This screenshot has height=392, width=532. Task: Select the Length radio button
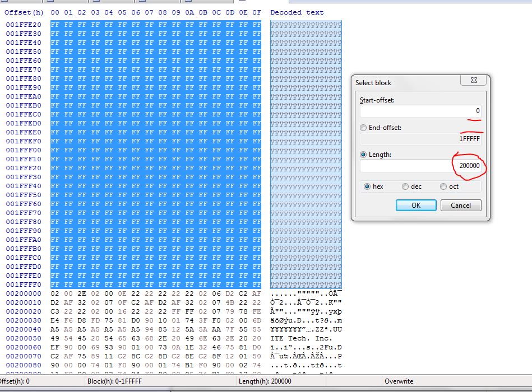click(x=363, y=155)
